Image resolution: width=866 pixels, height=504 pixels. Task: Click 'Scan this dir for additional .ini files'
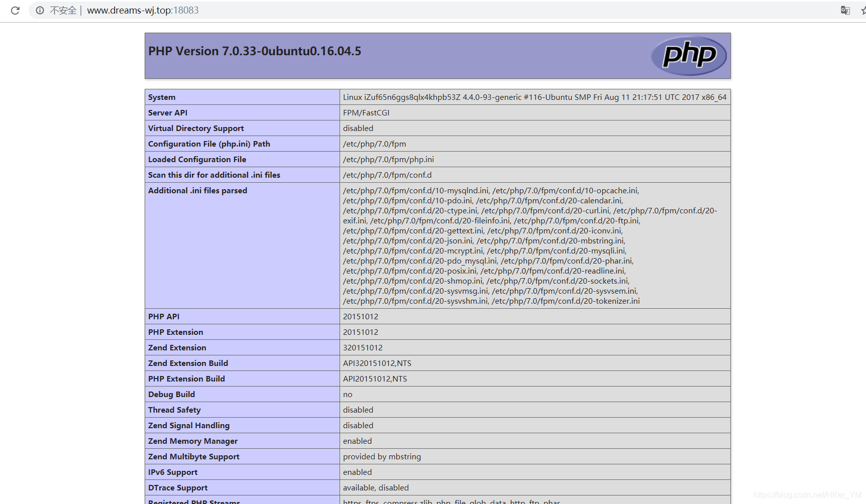pos(214,175)
